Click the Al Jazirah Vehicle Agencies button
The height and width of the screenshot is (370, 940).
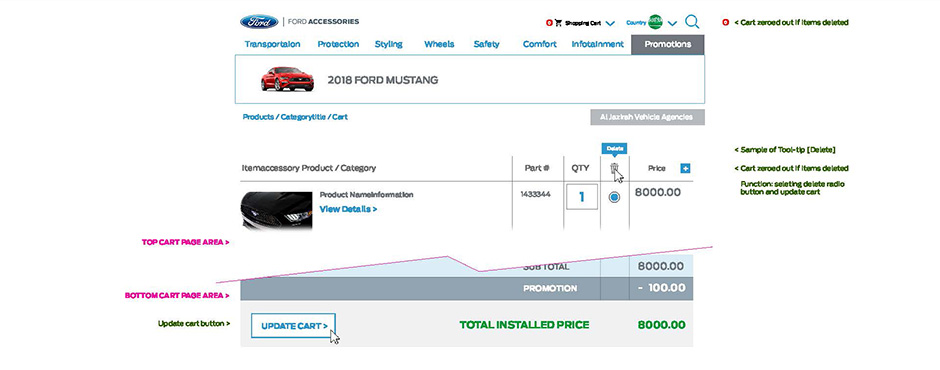pos(647,117)
